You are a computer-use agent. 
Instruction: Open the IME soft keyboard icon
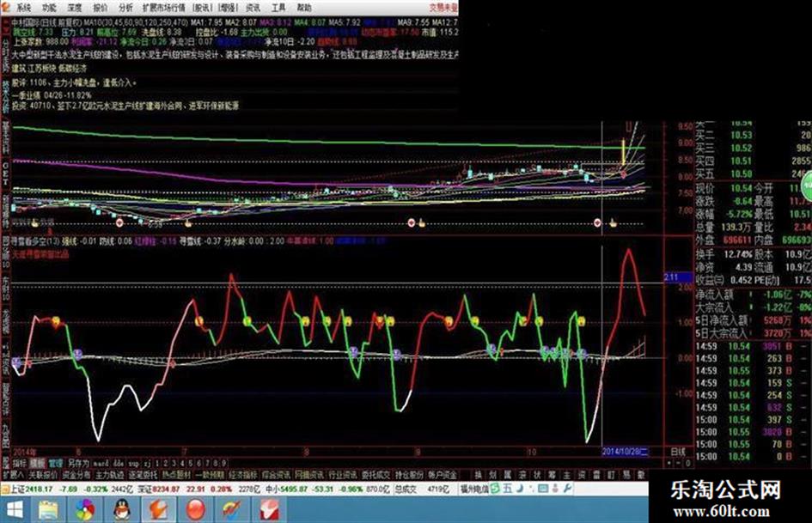(x=543, y=489)
